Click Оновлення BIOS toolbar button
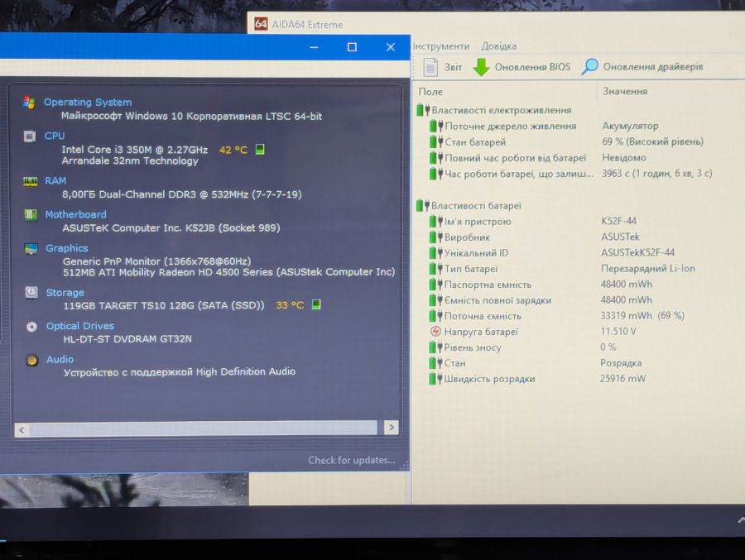The width and height of the screenshot is (745, 560). 521,67
